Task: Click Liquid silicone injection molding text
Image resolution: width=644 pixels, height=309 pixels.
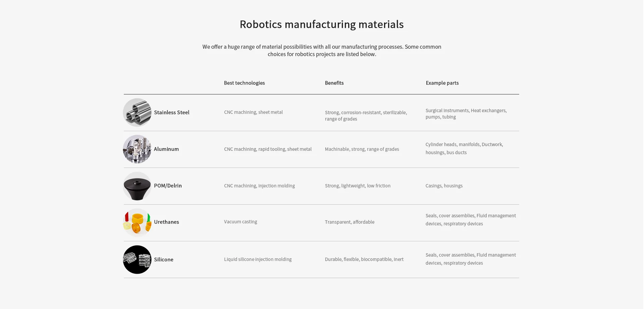Action: pyautogui.click(x=258, y=259)
